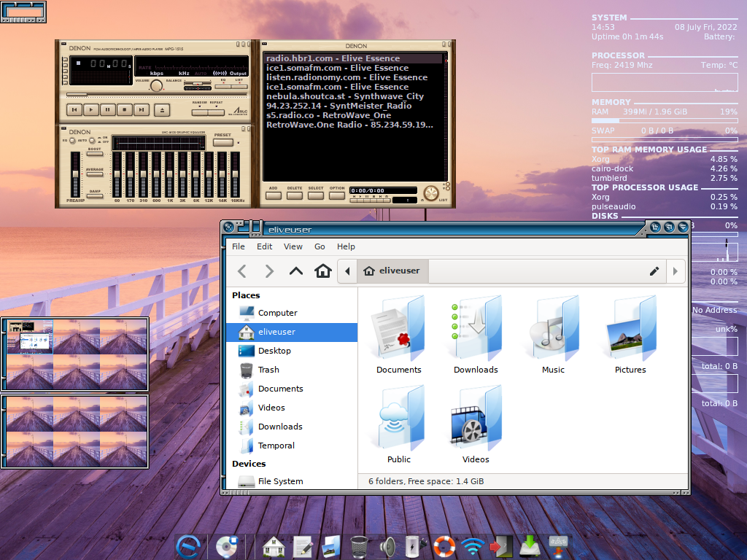The image size is (747, 560).
Task: Click the Volume knob in Denon player
Action: click(x=156, y=86)
